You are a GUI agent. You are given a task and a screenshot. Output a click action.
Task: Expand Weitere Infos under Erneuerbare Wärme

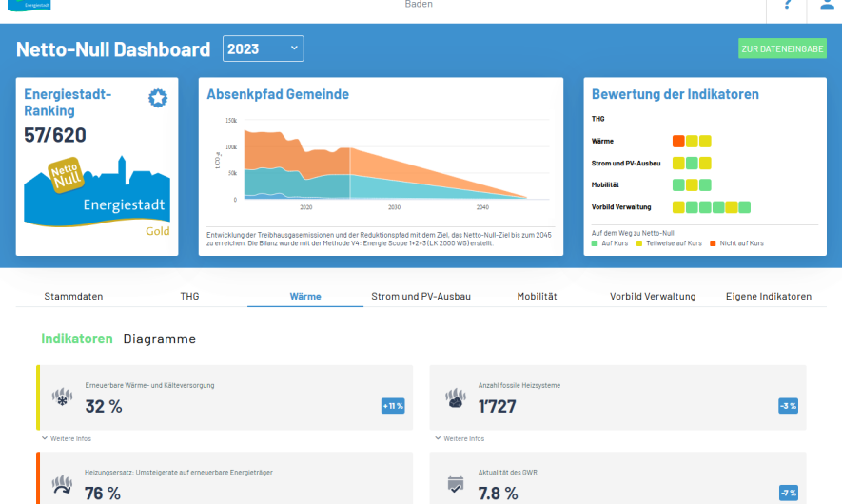[x=66, y=438]
